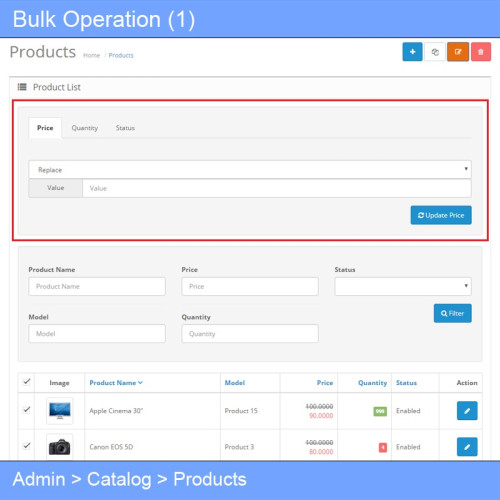Click the bulk Value input field
This screenshot has width=500, height=500.
point(277,188)
